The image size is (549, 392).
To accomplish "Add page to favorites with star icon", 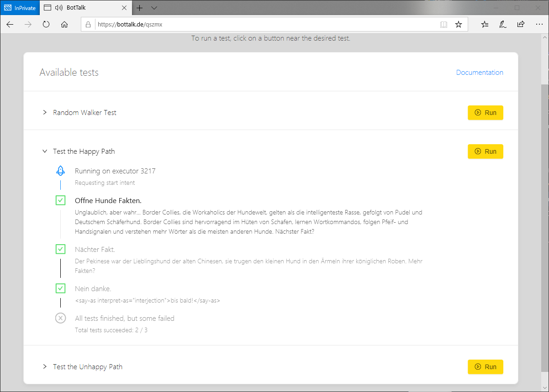I will [459, 25].
